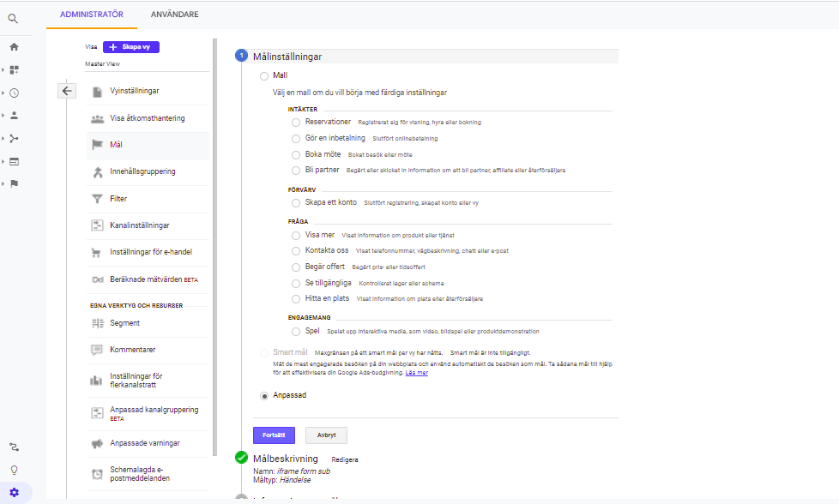The height and width of the screenshot is (504, 839).
Task: Select the Mall radio button
Action: click(x=264, y=76)
